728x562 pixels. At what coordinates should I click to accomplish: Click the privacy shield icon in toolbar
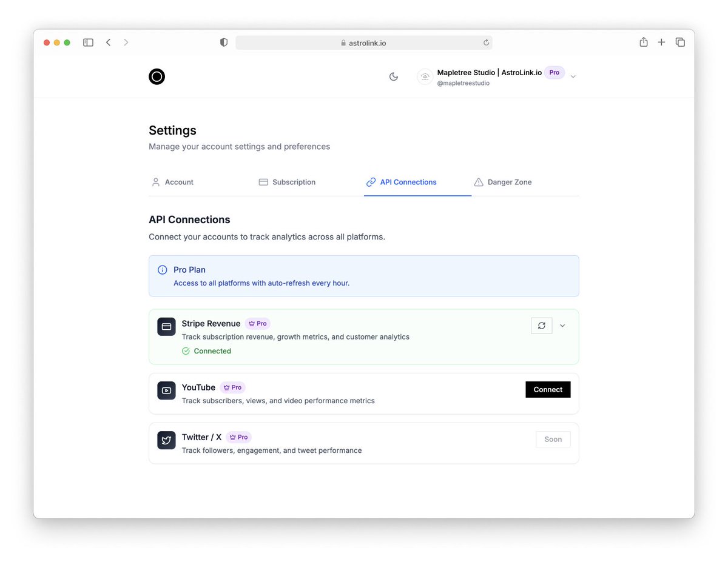(x=223, y=42)
